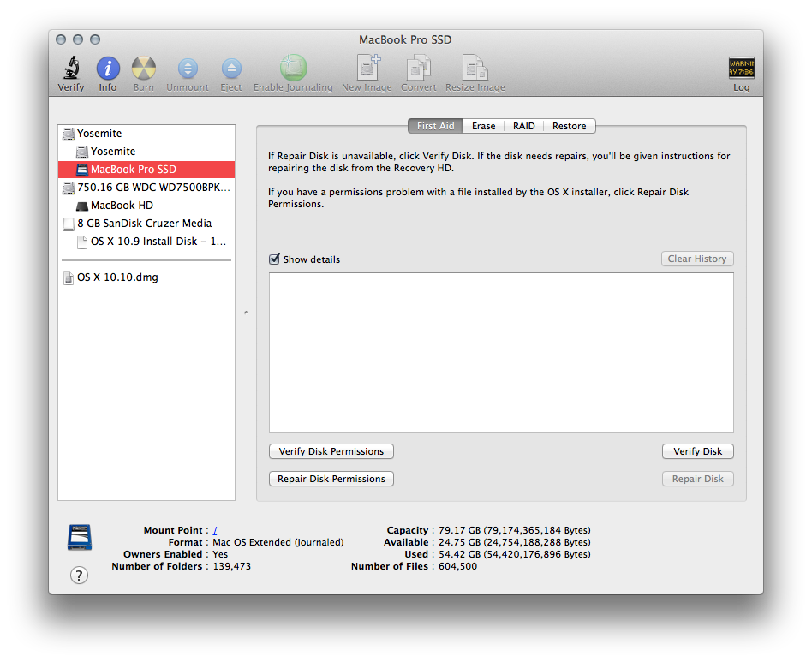This screenshot has width=812, height=662.
Task: Close the Disk Utility window
Action: (x=61, y=39)
